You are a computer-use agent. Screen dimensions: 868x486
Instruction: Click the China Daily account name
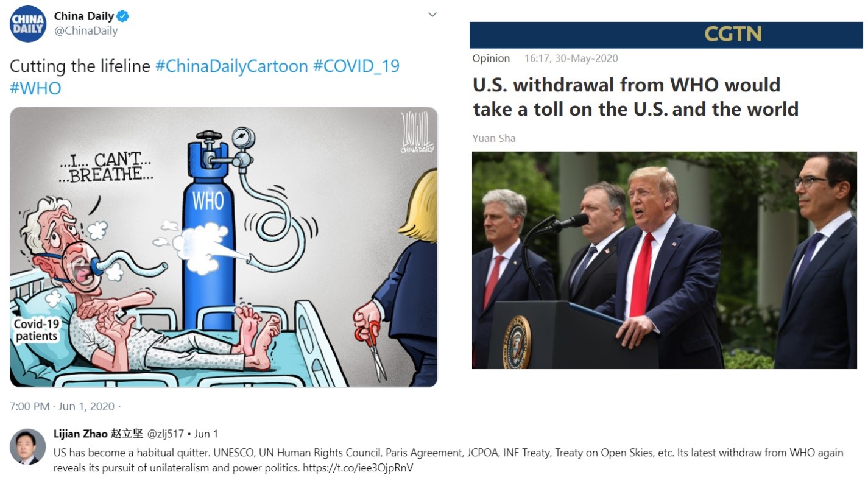[x=84, y=16]
